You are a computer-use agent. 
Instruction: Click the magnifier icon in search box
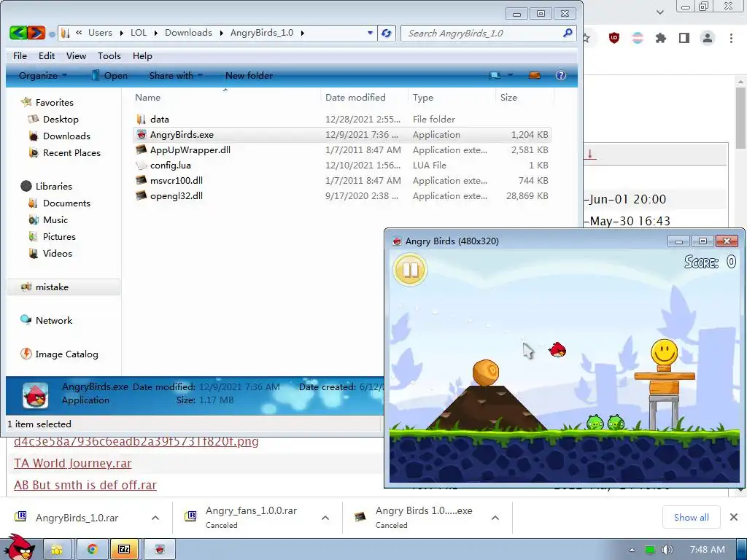tap(568, 33)
